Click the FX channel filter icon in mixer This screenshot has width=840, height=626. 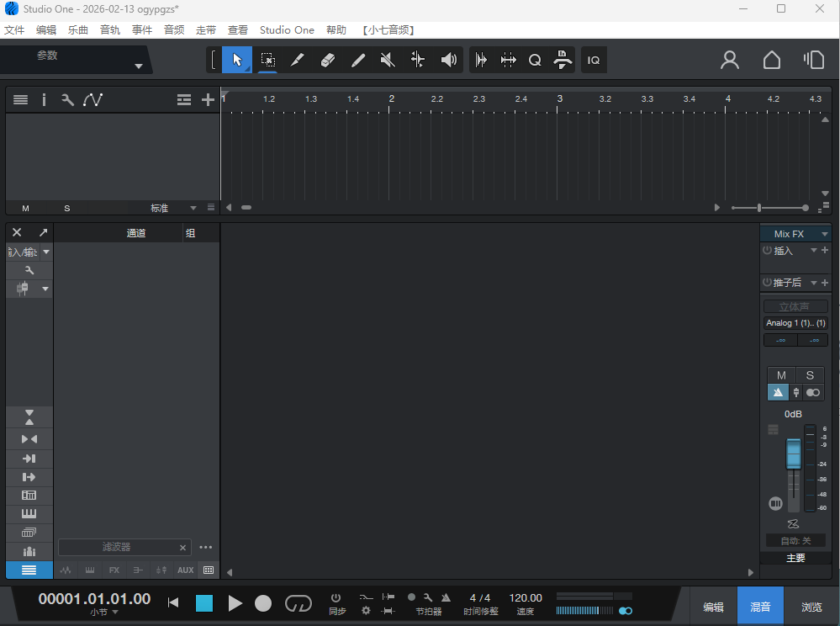click(x=114, y=570)
